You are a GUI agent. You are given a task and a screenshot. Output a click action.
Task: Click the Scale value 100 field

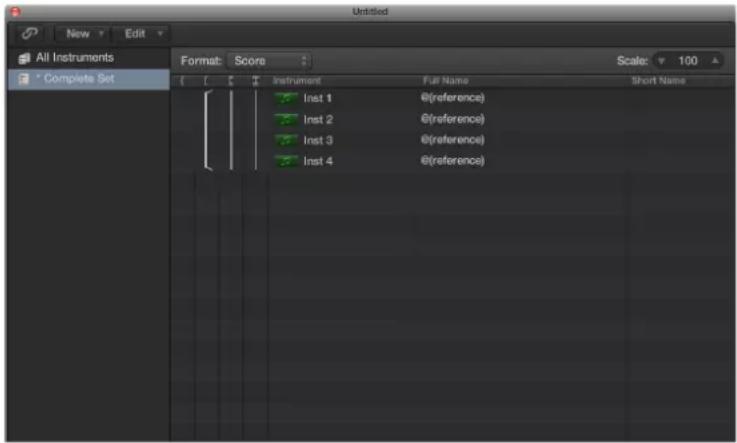point(688,61)
